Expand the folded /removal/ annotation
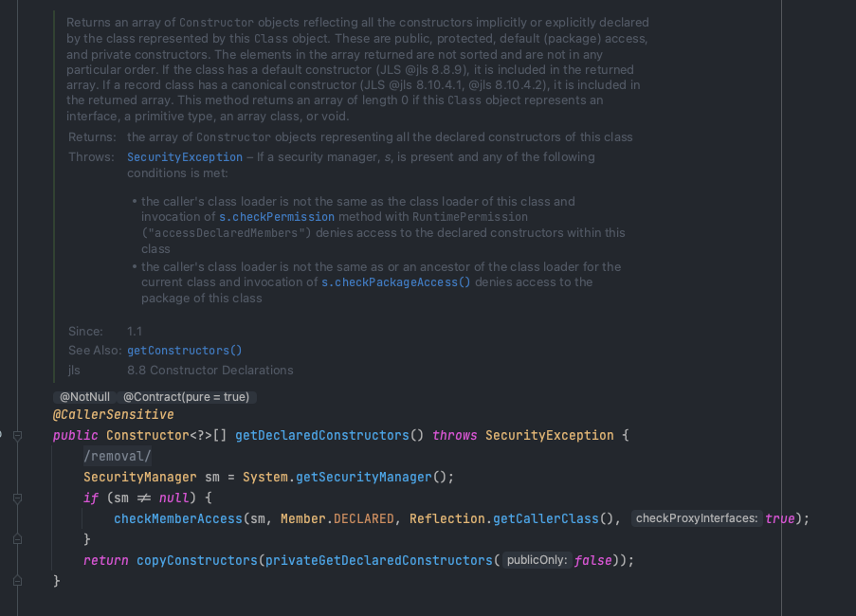The image size is (856, 616). [118, 456]
